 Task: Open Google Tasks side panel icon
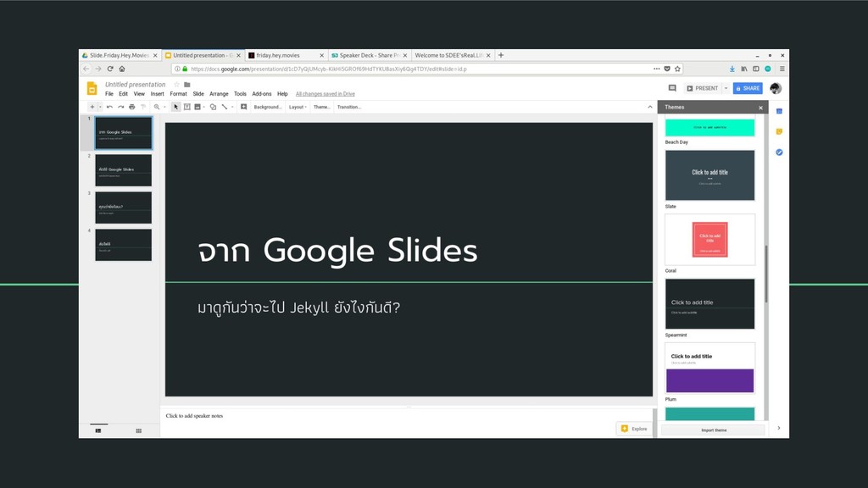coord(779,152)
